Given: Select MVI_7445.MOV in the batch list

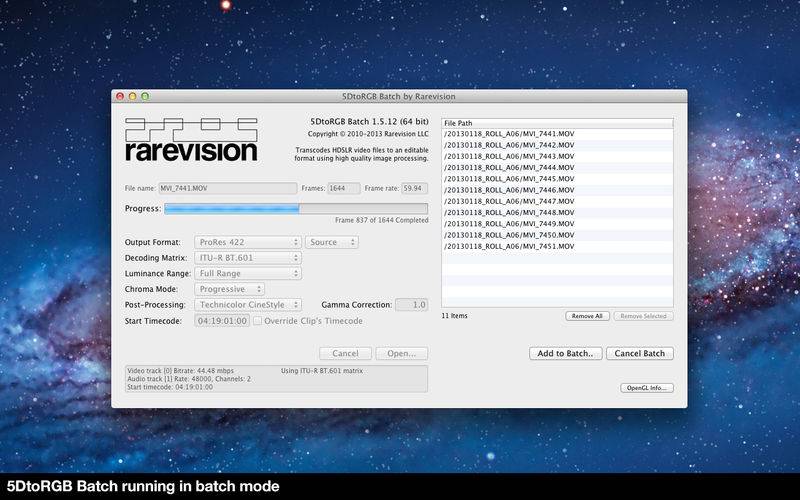Looking at the screenshot, I should tap(557, 179).
